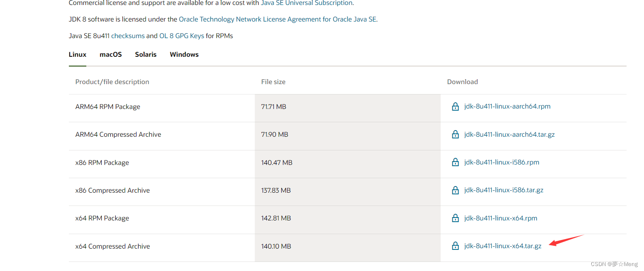The image size is (644, 271).
Task: Click the lock icon beside jdk-8u411-linux-aarch64.rpm
Action: point(455,106)
